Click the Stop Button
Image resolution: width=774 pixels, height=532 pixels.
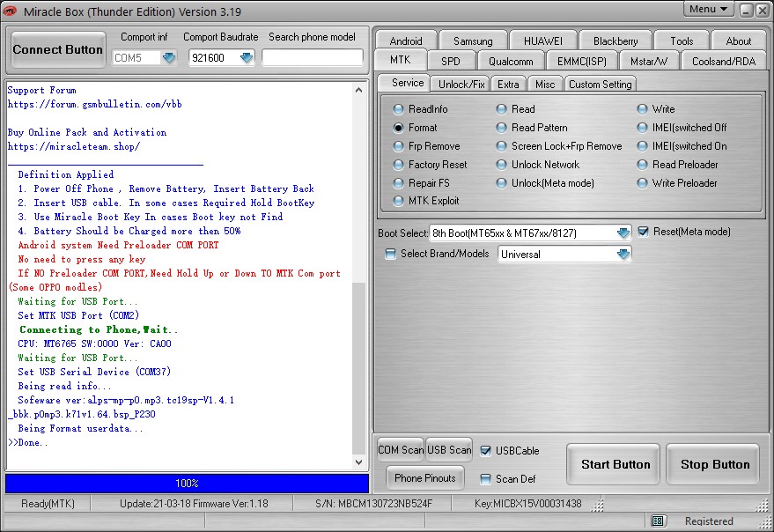(712, 464)
